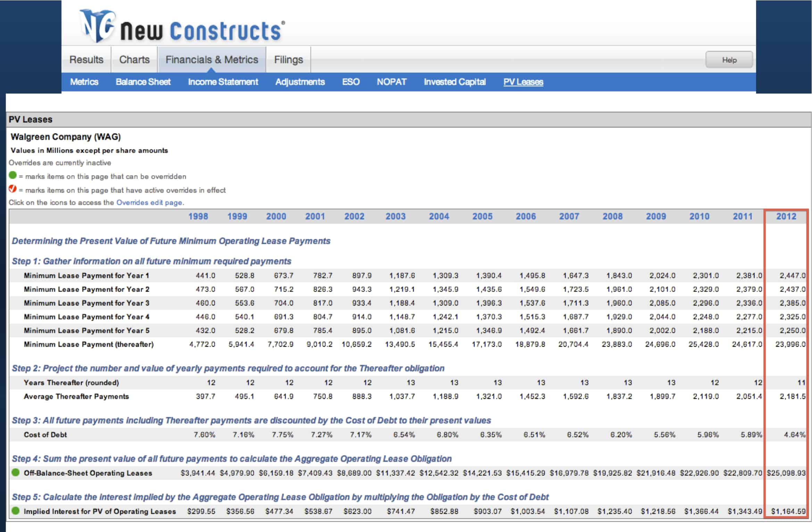
Task: Click the 2005 column header
Action: click(x=482, y=216)
